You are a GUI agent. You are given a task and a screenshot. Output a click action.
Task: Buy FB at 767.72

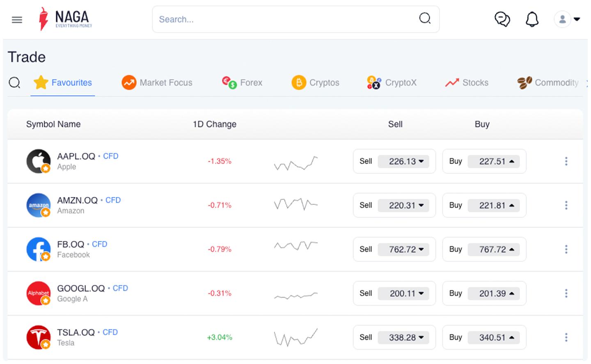click(484, 249)
